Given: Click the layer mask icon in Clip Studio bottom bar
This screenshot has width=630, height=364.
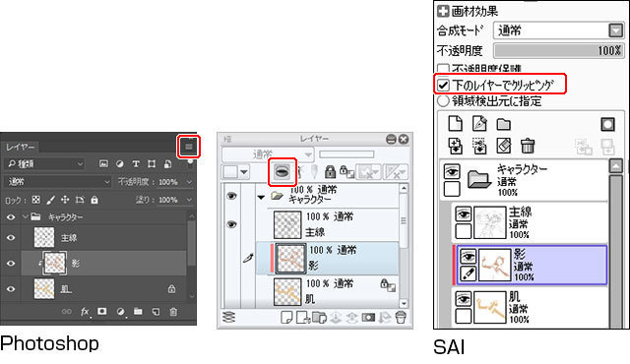Looking at the screenshot, I should [368, 318].
